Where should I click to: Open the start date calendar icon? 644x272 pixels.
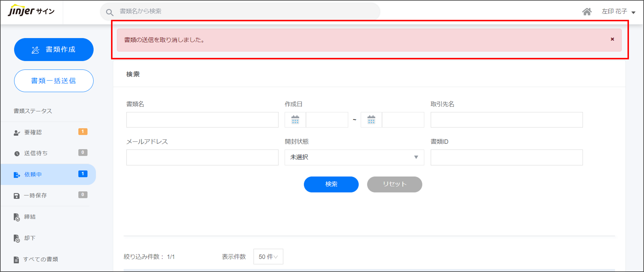295,120
